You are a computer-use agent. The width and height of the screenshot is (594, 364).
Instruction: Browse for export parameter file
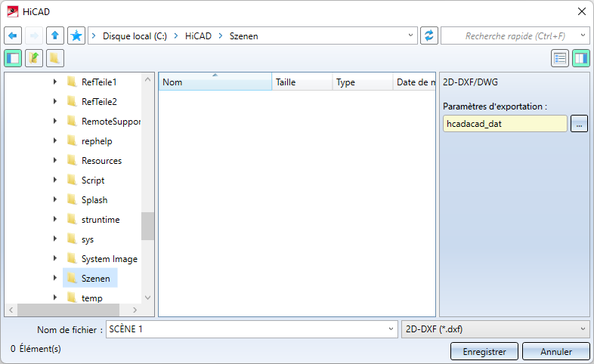(579, 124)
